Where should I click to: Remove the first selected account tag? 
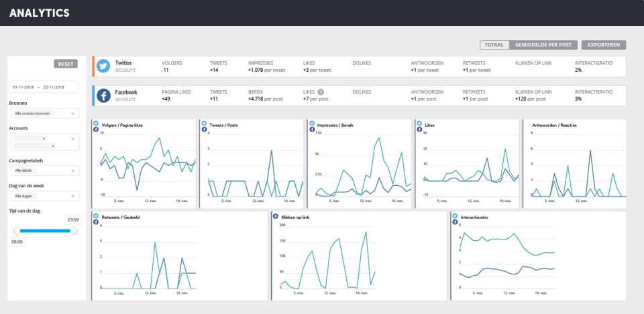tap(44, 139)
